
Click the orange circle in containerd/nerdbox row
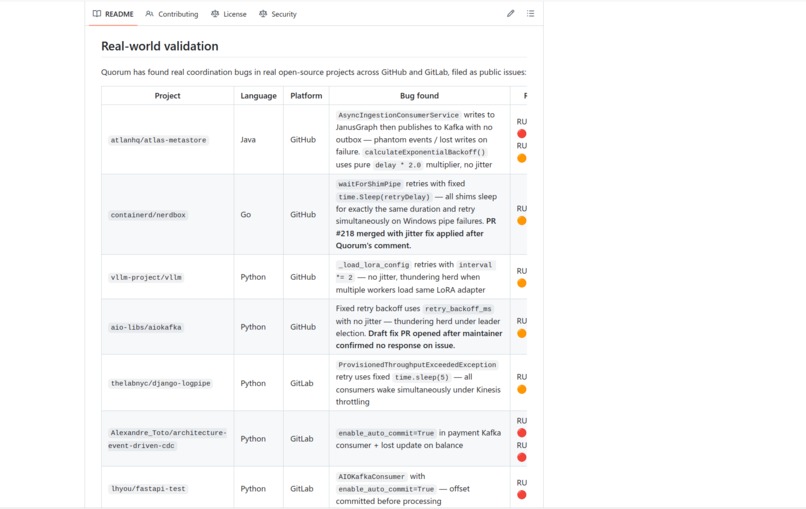coord(522,221)
